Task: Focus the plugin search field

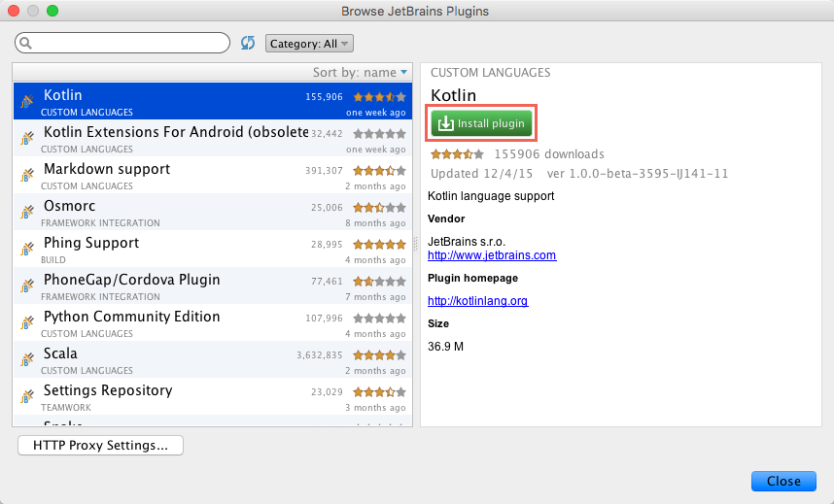Action: pos(122,43)
